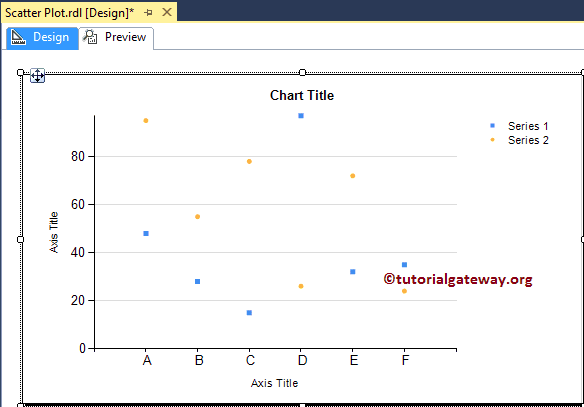The image size is (584, 407).
Task: Click the value 0 on y-axis
Action: click(82, 349)
